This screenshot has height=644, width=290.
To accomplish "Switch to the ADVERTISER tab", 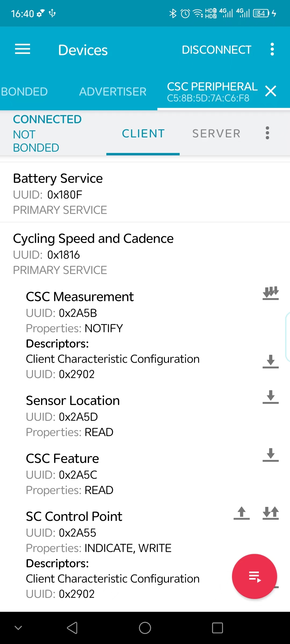I will [x=113, y=92].
